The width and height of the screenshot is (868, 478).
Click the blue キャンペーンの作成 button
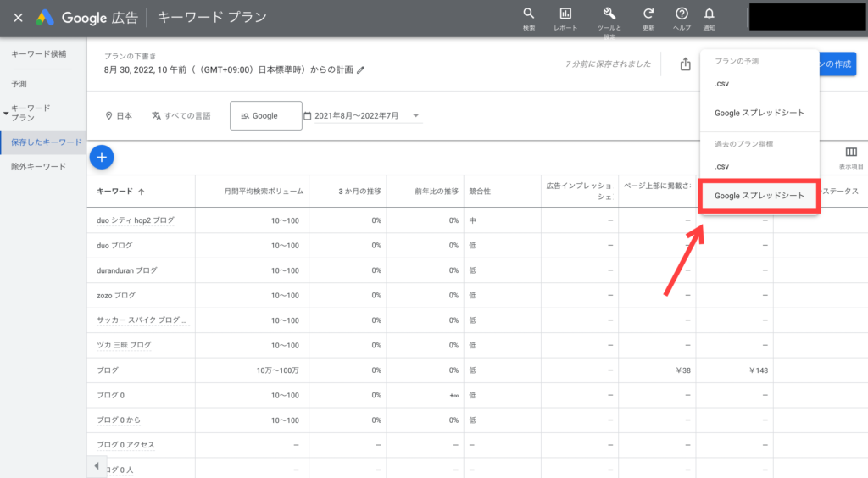pos(837,64)
